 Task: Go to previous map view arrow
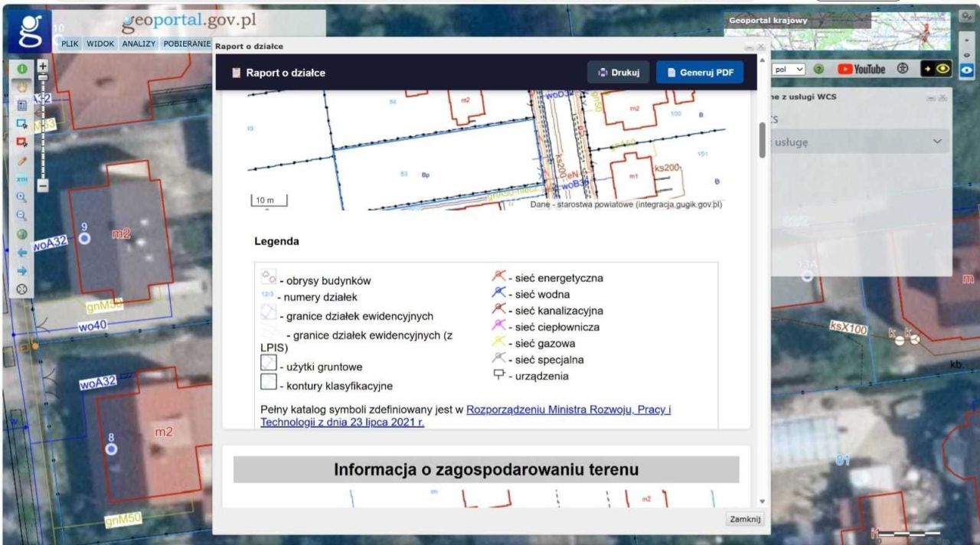click(22, 253)
